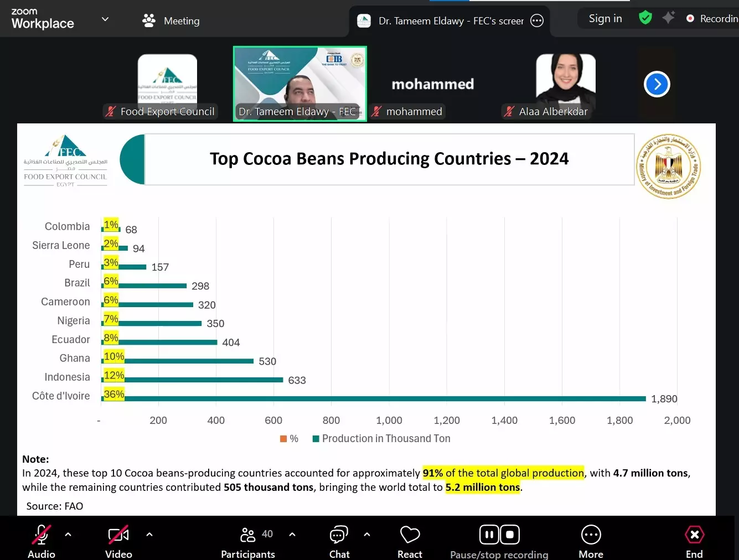
Task: Expand the Participants options caret
Action: coord(292,535)
